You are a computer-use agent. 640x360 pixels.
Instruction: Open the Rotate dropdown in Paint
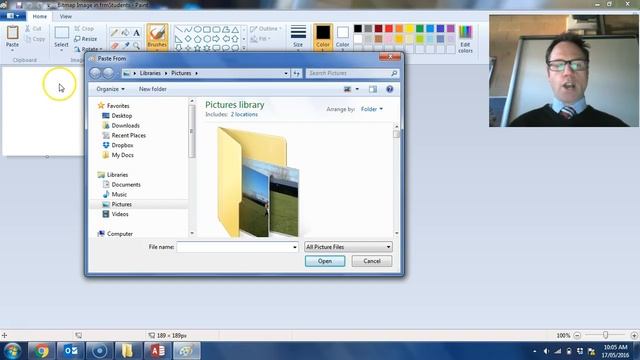[x=88, y=49]
